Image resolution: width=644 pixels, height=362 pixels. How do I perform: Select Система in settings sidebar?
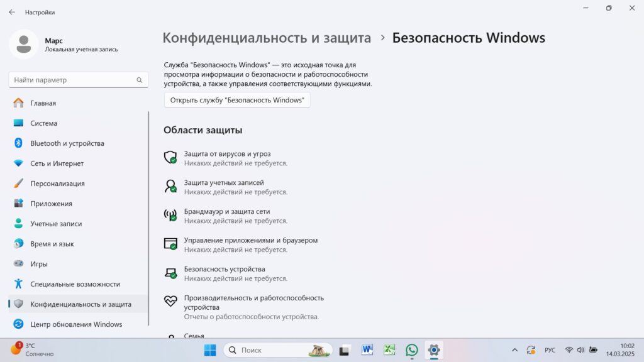pos(78,123)
